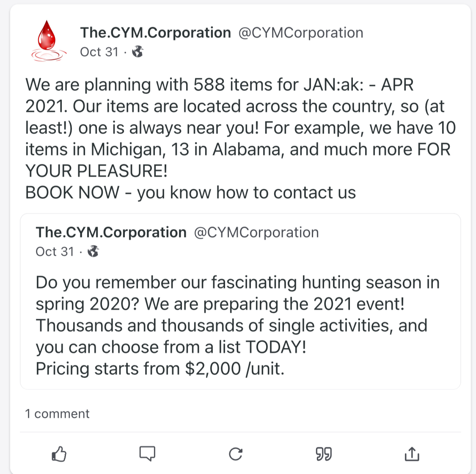Like the post with the thumbs-up icon
This screenshot has height=474, width=476.
point(59,454)
